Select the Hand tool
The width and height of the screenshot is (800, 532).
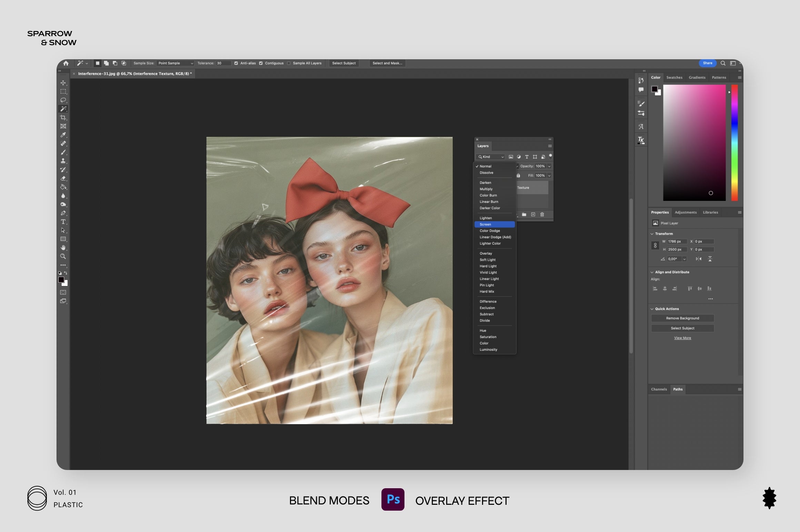63,248
